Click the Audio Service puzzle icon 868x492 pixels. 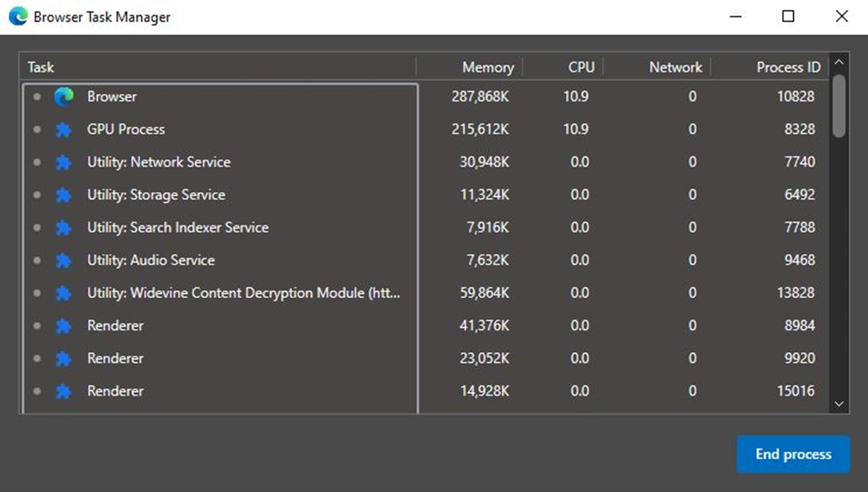65,260
